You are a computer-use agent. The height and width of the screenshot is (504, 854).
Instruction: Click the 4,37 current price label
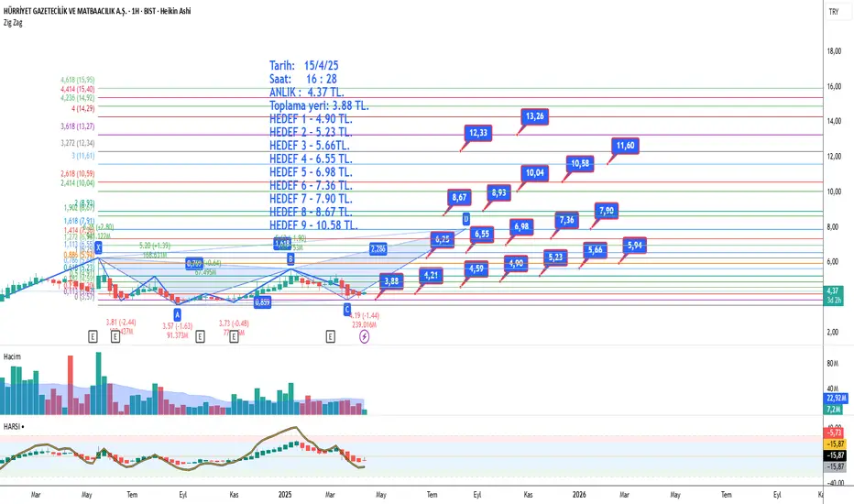(x=833, y=291)
